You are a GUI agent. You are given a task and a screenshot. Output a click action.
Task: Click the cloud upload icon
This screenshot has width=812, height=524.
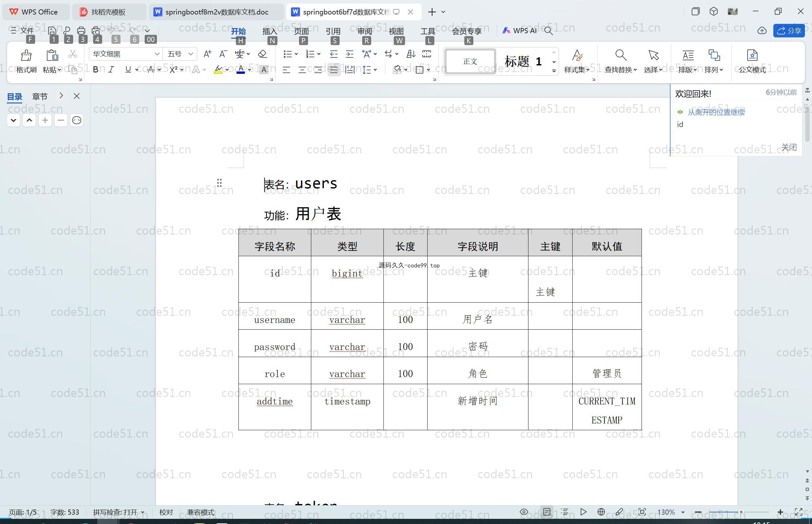[x=762, y=31]
